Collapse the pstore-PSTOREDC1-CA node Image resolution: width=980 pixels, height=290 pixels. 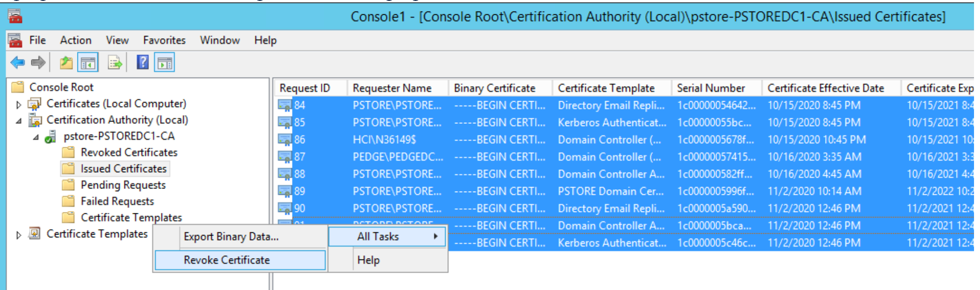[x=36, y=137]
